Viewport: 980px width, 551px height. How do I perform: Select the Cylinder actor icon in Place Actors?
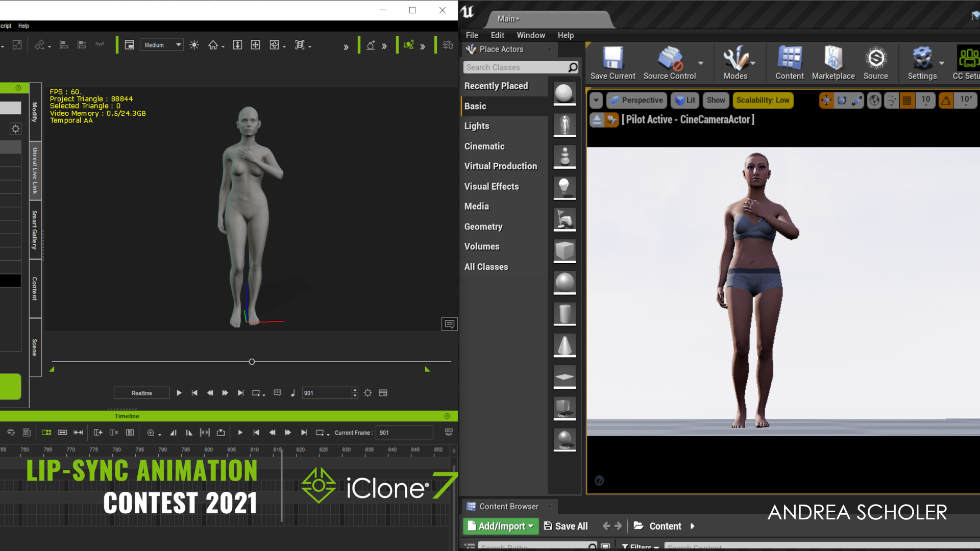565,314
